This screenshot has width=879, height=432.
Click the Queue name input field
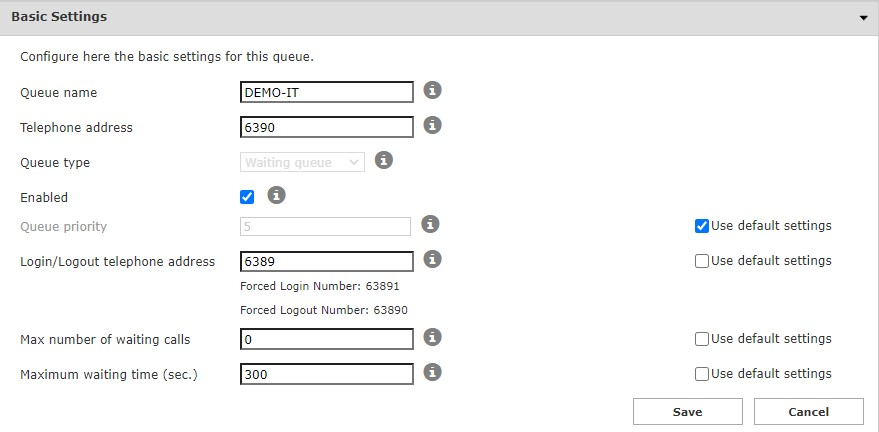point(327,92)
